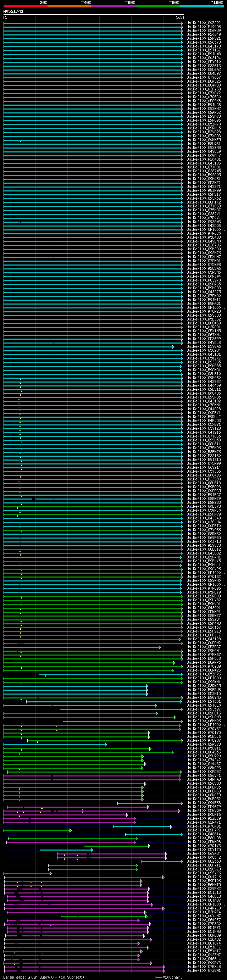Select the UniRef100_A5ALY9 label
This screenshot has height=980, width=227.
pyautogui.click(x=204, y=592)
